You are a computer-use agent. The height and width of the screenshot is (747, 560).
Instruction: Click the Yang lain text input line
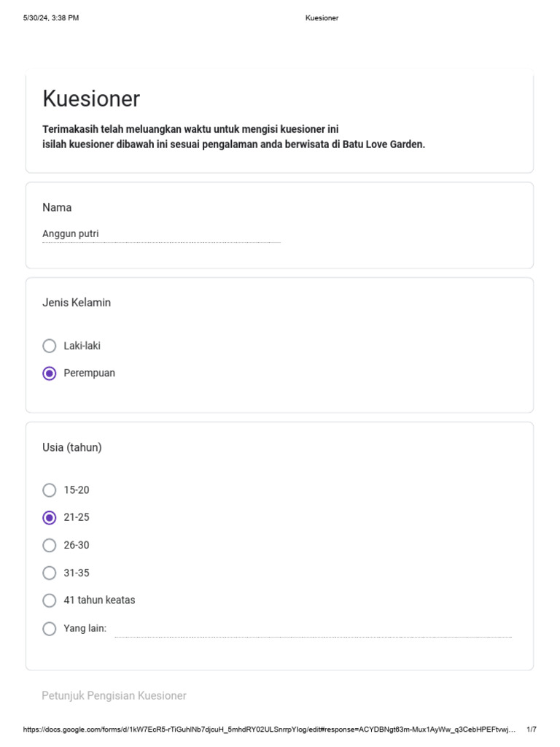click(314, 630)
